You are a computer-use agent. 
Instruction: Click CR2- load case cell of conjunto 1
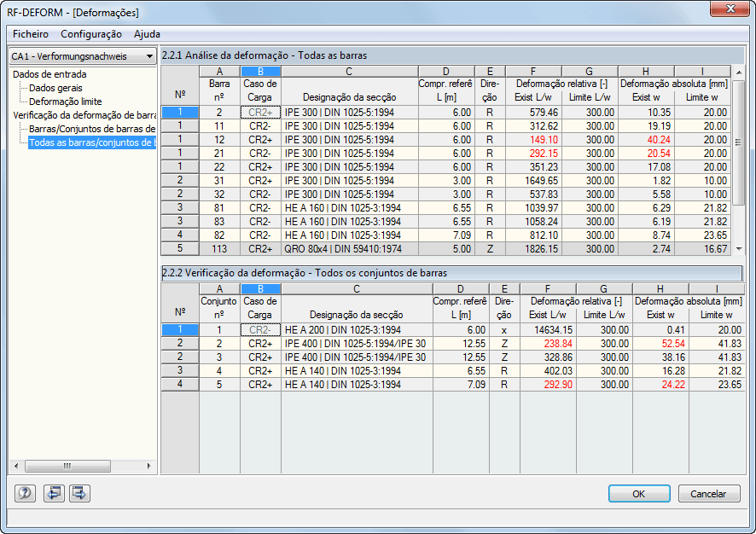260,330
